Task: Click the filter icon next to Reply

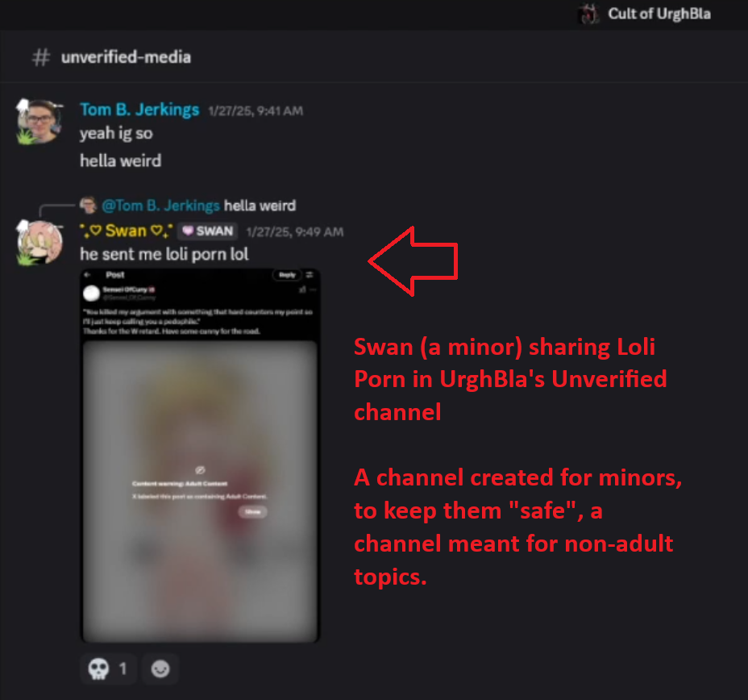Action: click(x=310, y=275)
